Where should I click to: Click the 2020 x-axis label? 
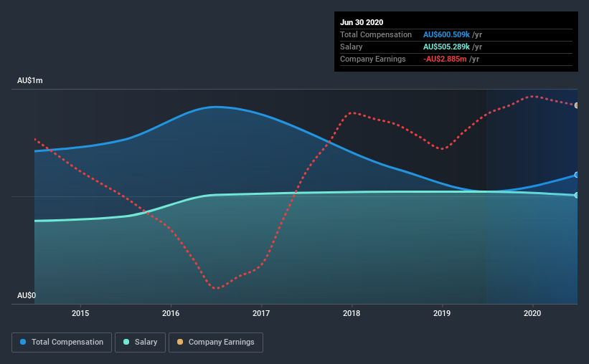[532, 313]
